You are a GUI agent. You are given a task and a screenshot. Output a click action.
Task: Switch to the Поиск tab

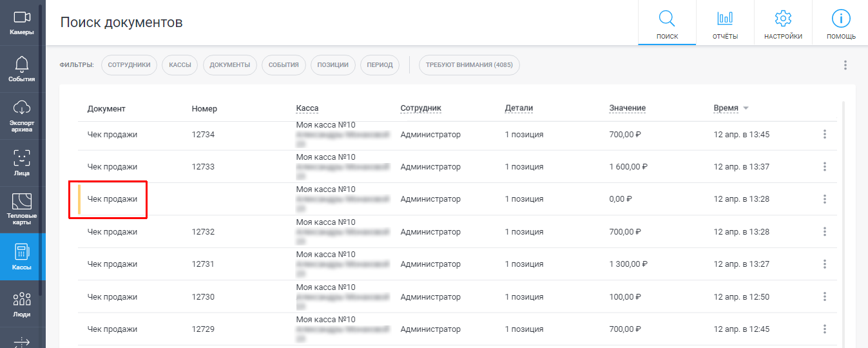coord(667,23)
